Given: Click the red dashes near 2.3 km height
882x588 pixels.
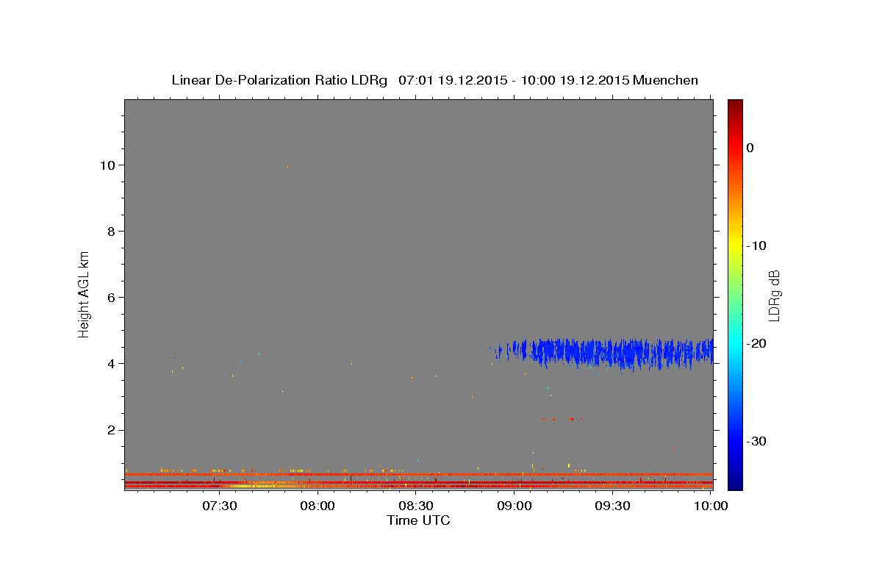Looking at the screenshot, I should click(562, 419).
